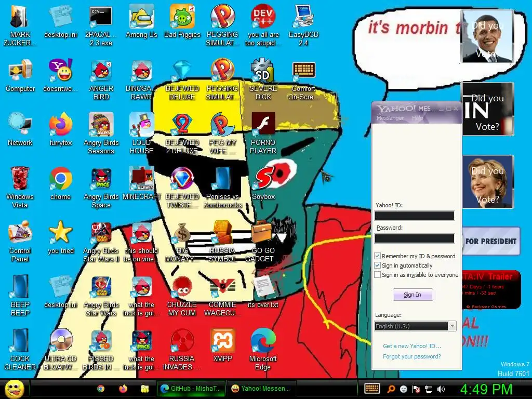Open the ULTRA CD BLOATW disc icon

pos(61,350)
